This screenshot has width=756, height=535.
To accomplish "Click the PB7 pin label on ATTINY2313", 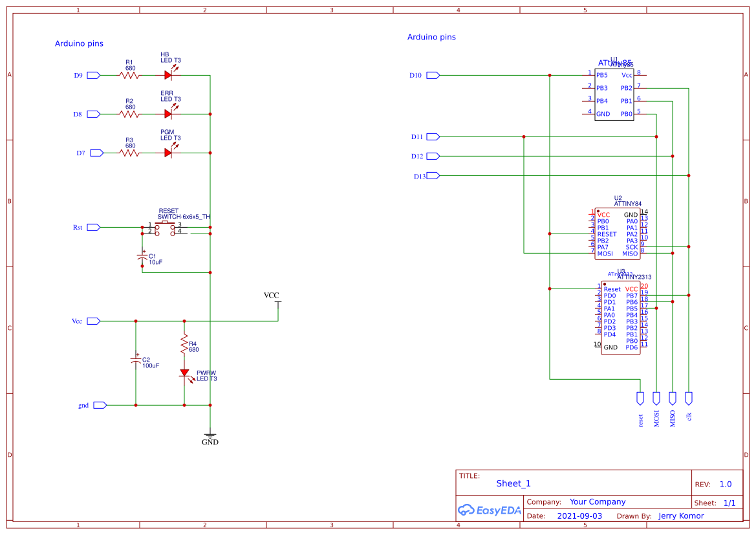I will tap(632, 296).
